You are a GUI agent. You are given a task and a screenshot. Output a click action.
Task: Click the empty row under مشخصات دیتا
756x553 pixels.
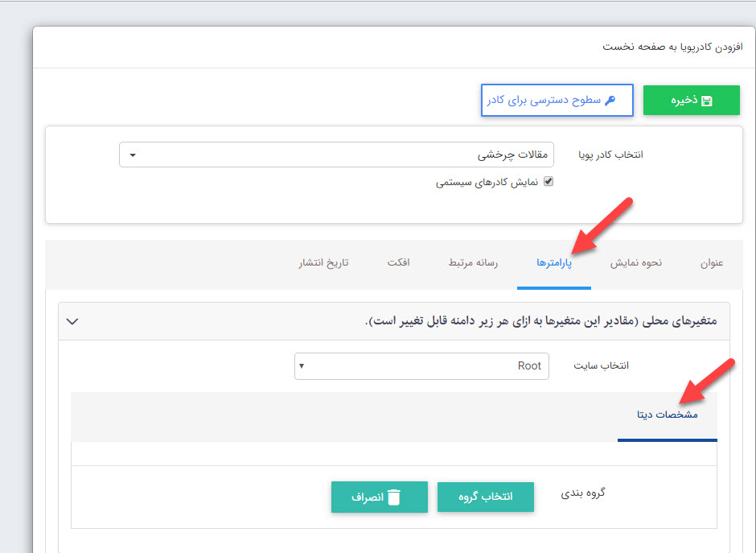point(394,453)
